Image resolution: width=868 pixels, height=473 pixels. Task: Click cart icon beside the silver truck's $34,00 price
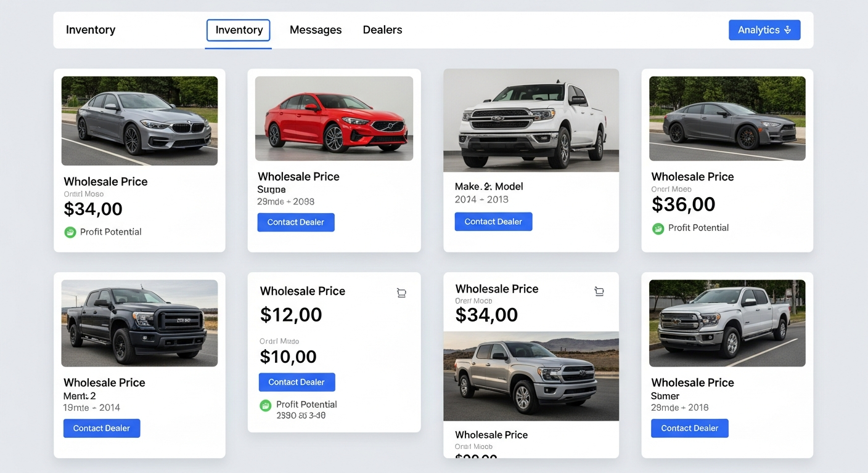(599, 291)
